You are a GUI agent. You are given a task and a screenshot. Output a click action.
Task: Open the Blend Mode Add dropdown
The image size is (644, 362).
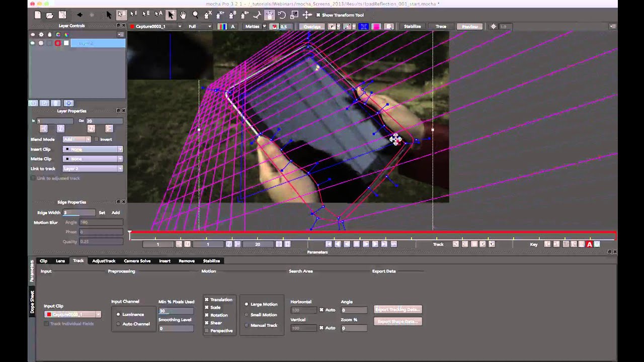click(x=76, y=139)
